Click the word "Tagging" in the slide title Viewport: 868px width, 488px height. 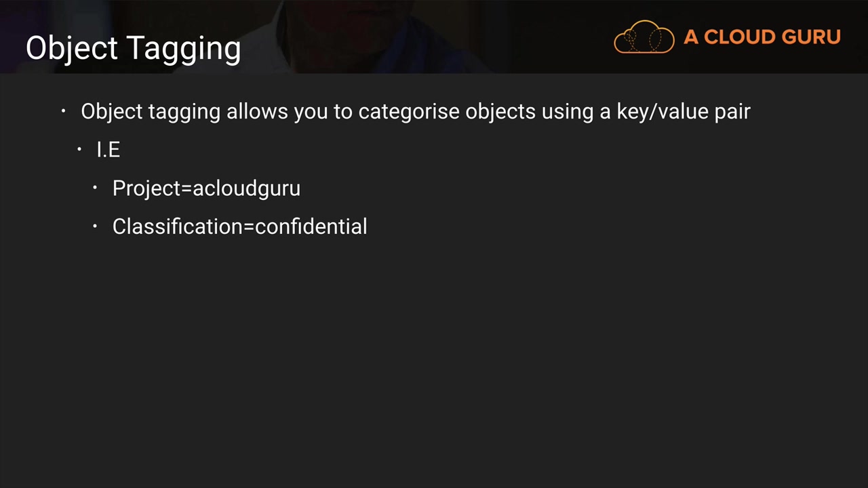click(x=184, y=49)
